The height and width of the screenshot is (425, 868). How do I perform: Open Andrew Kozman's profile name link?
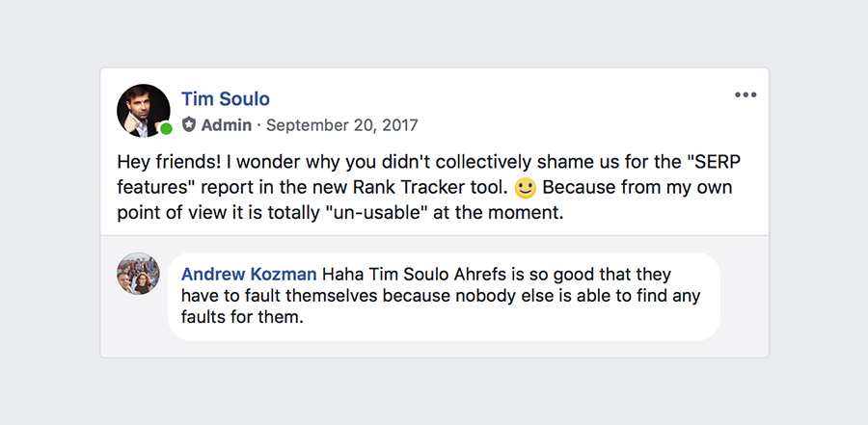click(x=250, y=275)
